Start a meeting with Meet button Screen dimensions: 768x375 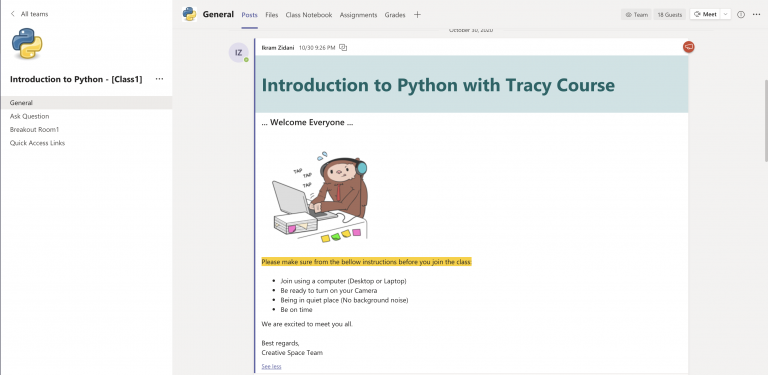(705, 15)
